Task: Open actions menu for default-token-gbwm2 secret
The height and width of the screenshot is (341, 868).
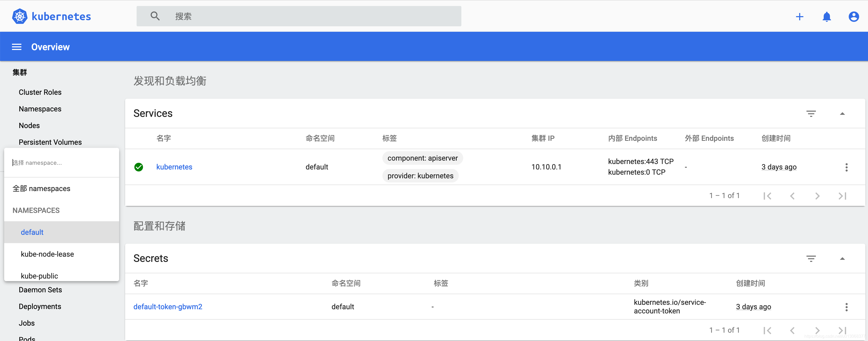Action: (846, 307)
